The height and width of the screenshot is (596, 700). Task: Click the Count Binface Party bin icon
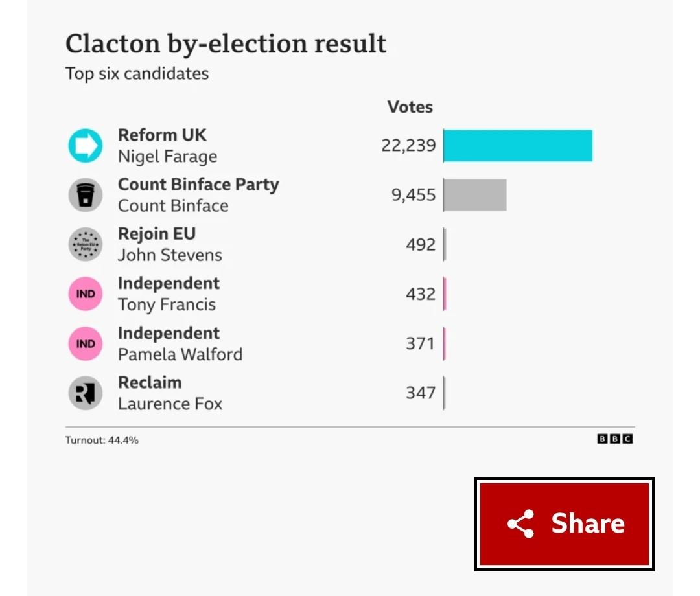pos(86,195)
